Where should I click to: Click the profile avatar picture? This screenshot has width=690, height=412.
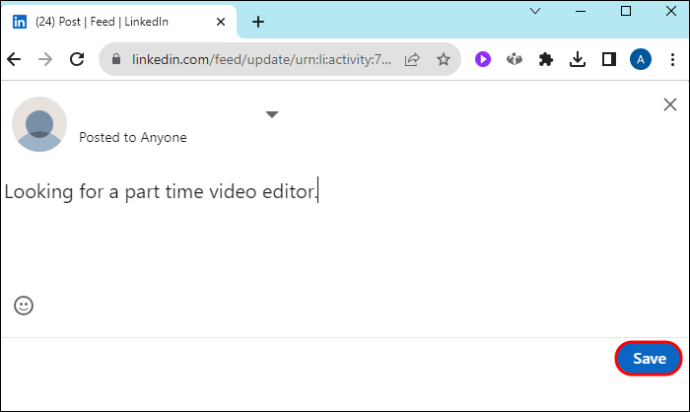39,124
